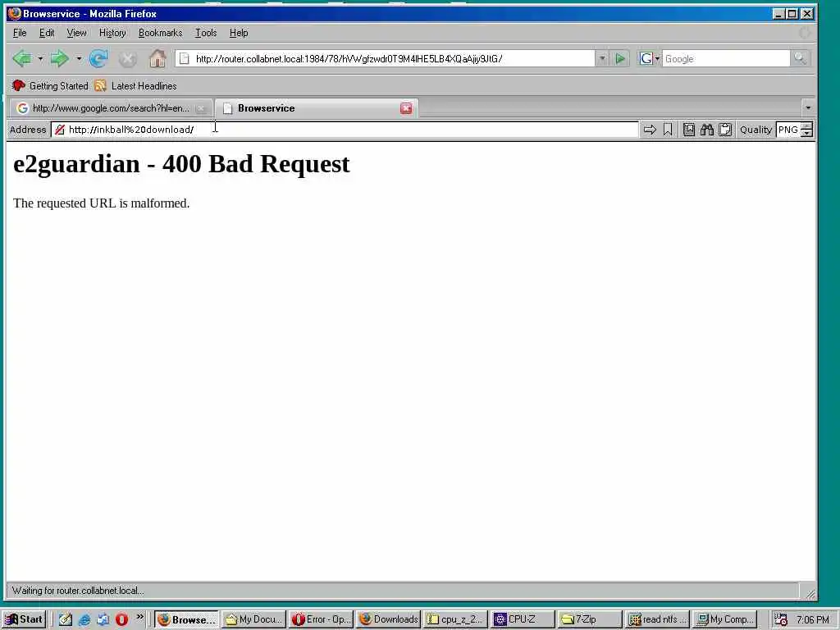Click the Firefox URL location field

pyautogui.click(x=384, y=58)
